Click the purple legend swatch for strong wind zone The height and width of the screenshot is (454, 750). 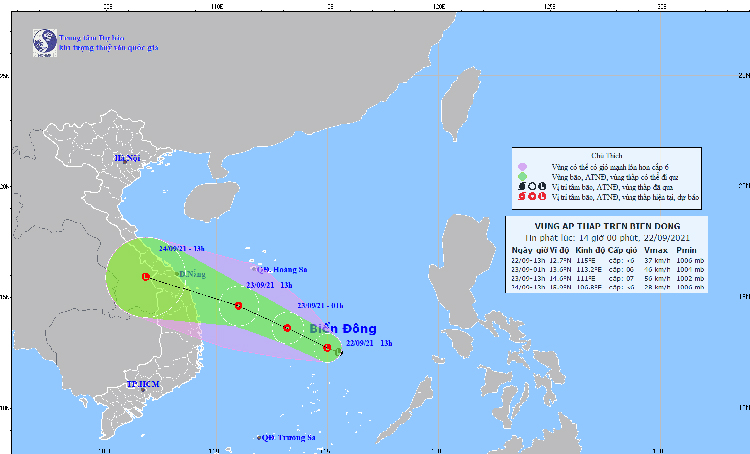522,167
